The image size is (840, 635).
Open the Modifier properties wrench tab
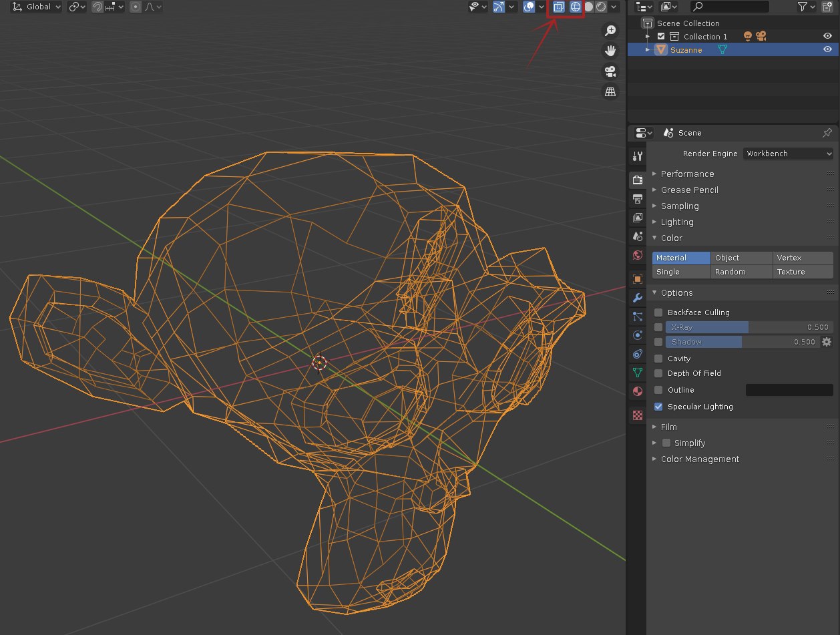pyautogui.click(x=638, y=297)
